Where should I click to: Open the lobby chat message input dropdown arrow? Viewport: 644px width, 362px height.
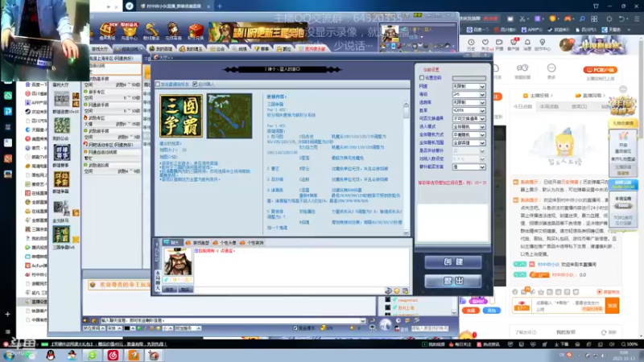pyautogui.click(x=363, y=320)
